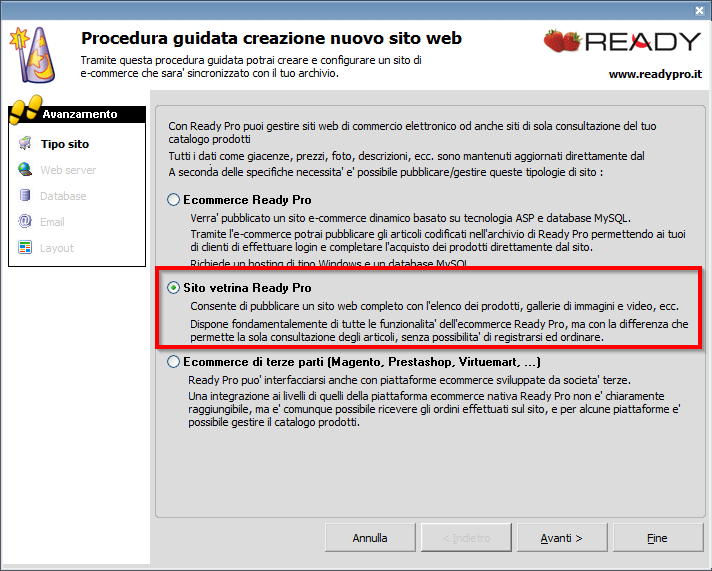712x571 pixels.
Task: Click the text 'Tutti i dati come giacenze, prezzi'
Action: [x=249, y=156]
